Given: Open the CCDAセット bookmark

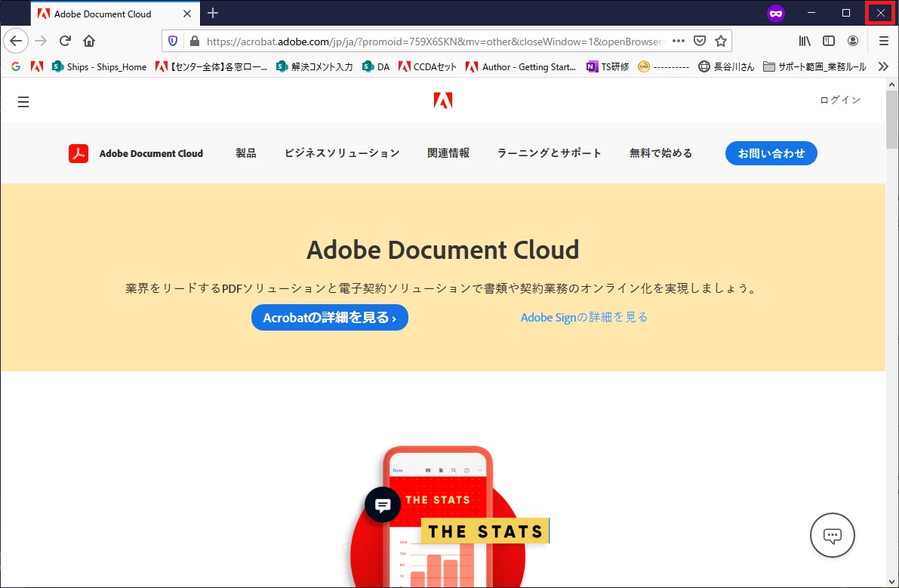Looking at the screenshot, I should 428,66.
